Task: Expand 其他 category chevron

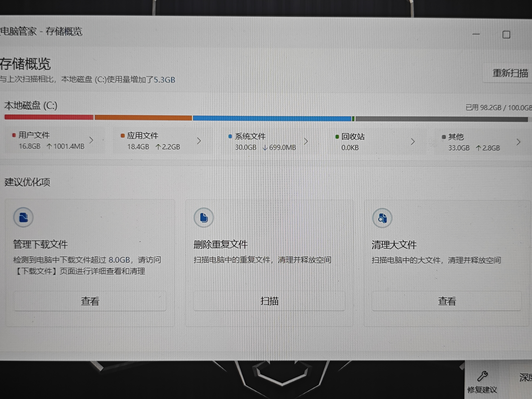Action: pyautogui.click(x=518, y=142)
